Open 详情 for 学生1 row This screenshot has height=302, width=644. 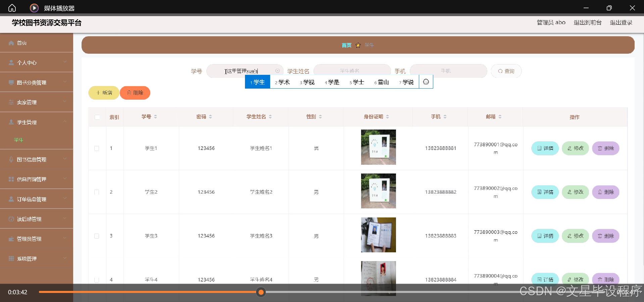coord(545,148)
